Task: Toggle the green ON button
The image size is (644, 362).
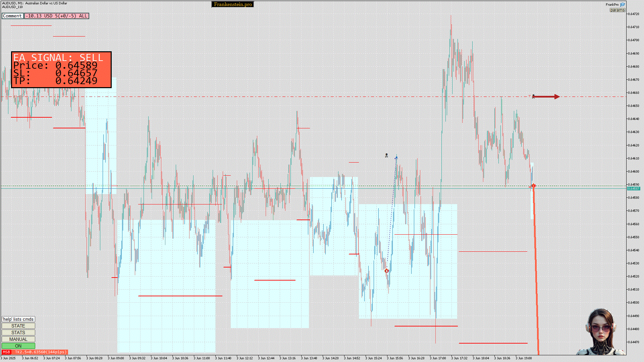Action: coord(18,346)
